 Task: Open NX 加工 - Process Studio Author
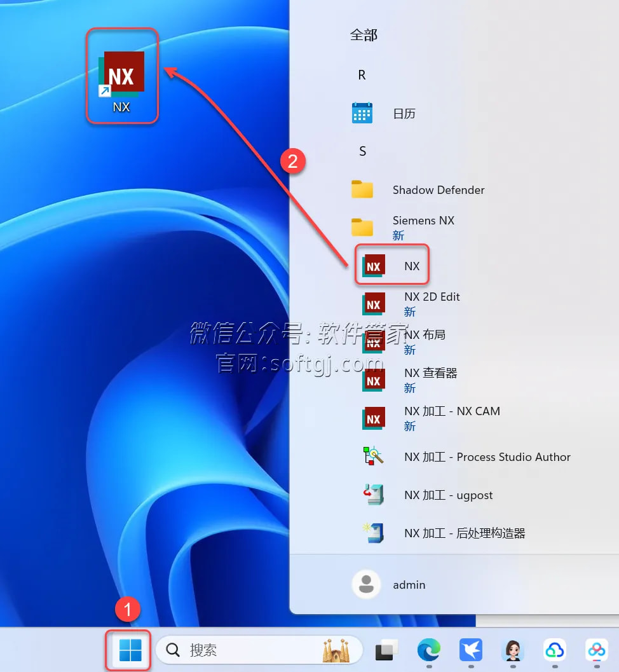pos(487,457)
